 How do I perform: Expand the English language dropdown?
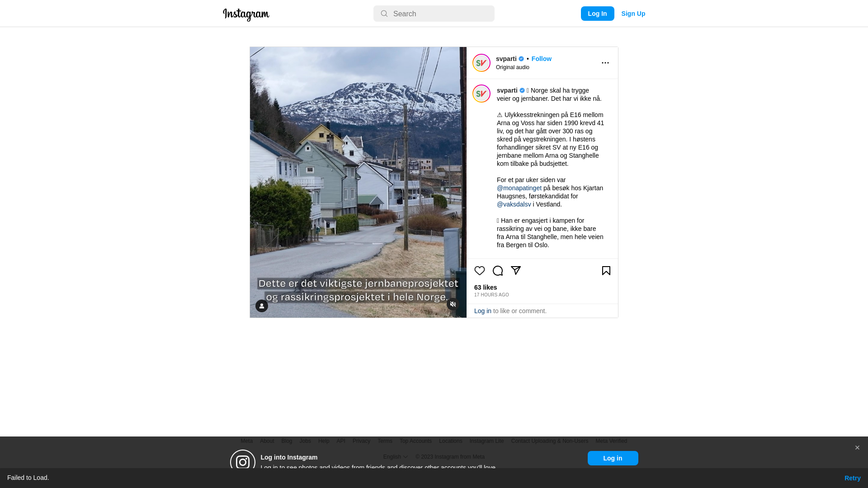tap(396, 457)
